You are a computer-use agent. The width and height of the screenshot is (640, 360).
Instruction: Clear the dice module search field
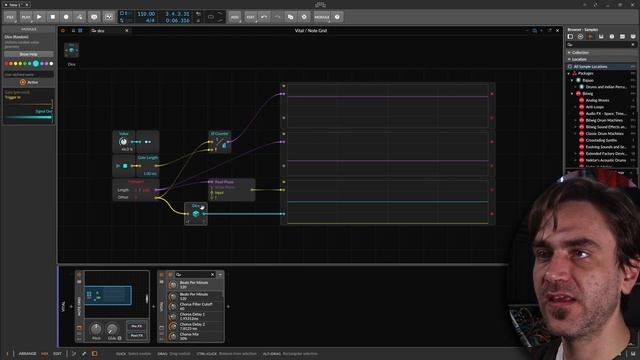pos(127,31)
